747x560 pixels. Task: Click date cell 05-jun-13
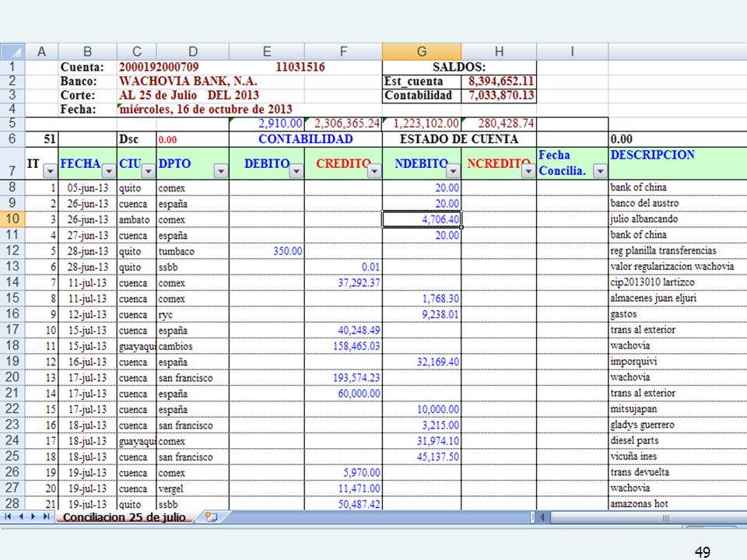(88, 187)
